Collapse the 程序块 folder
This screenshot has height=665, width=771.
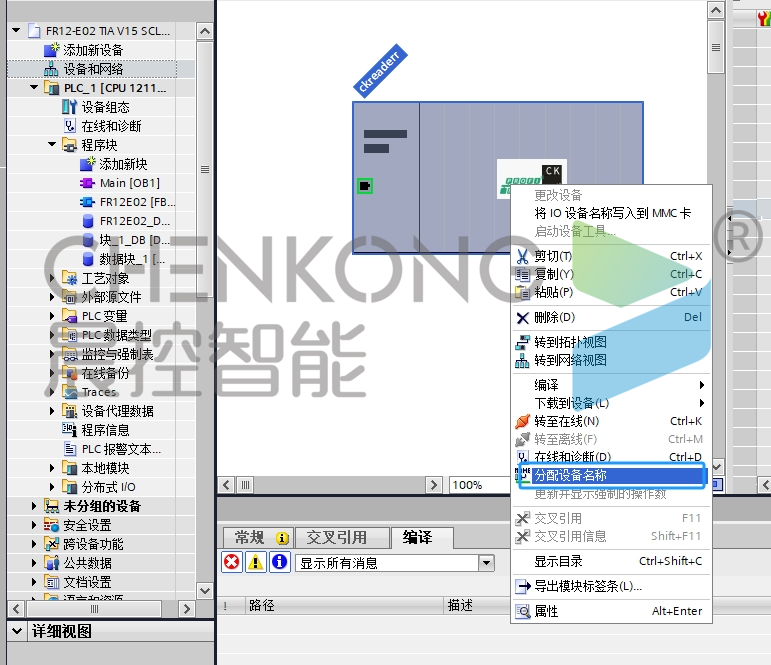point(52,145)
